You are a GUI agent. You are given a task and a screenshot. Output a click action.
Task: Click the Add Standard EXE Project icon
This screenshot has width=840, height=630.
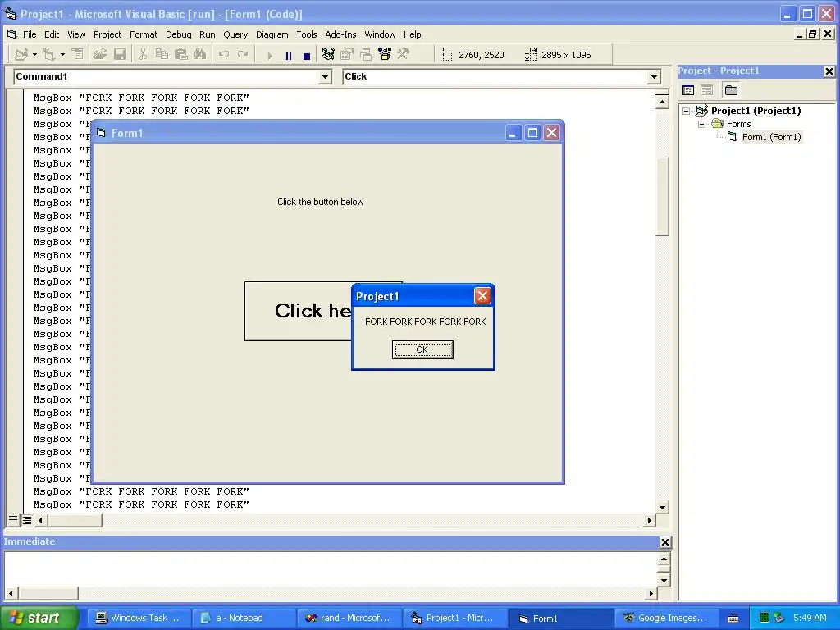point(21,54)
